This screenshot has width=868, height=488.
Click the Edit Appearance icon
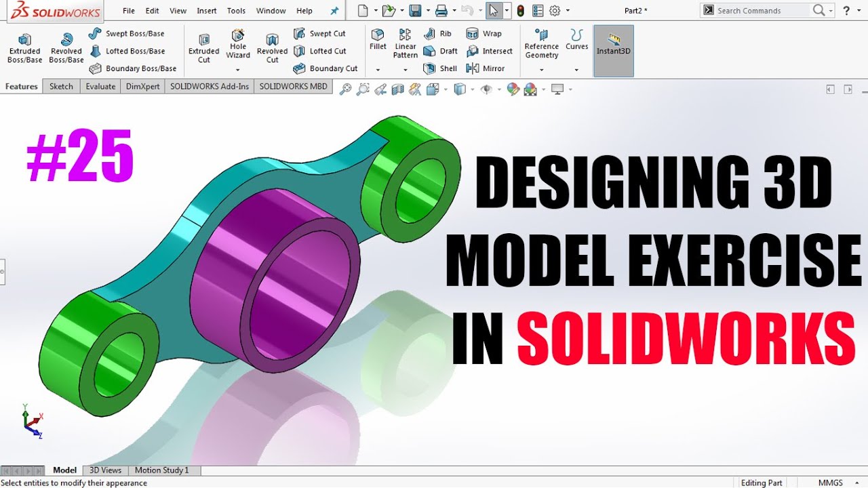[x=513, y=89]
